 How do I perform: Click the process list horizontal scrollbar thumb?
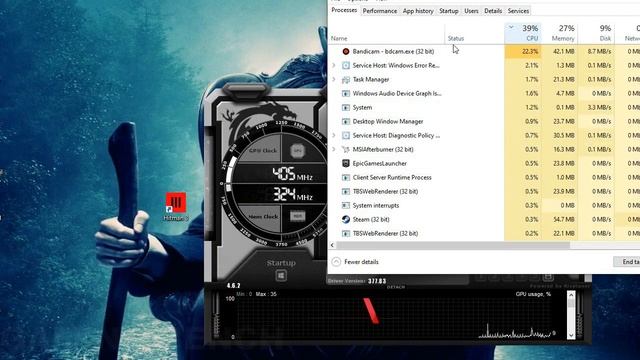(453, 245)
